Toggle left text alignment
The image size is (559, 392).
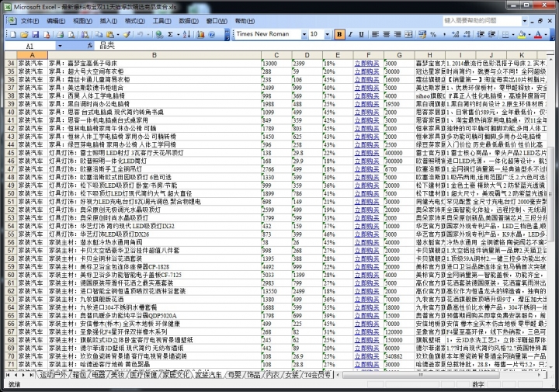point(375,35)
